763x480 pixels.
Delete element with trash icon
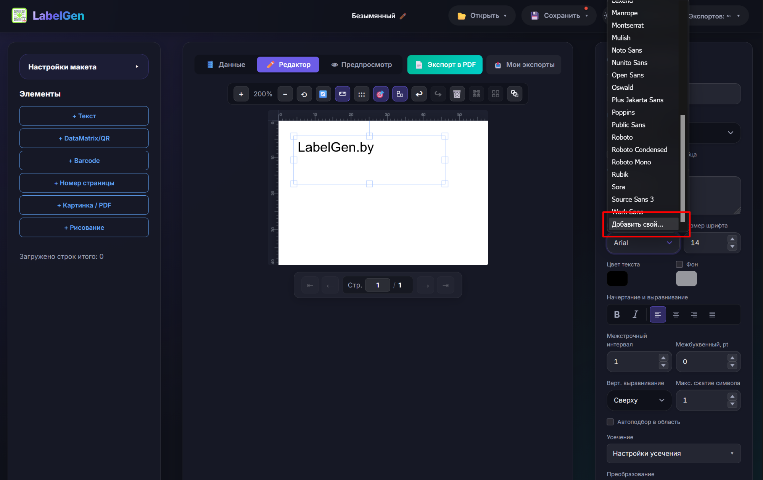457,94
